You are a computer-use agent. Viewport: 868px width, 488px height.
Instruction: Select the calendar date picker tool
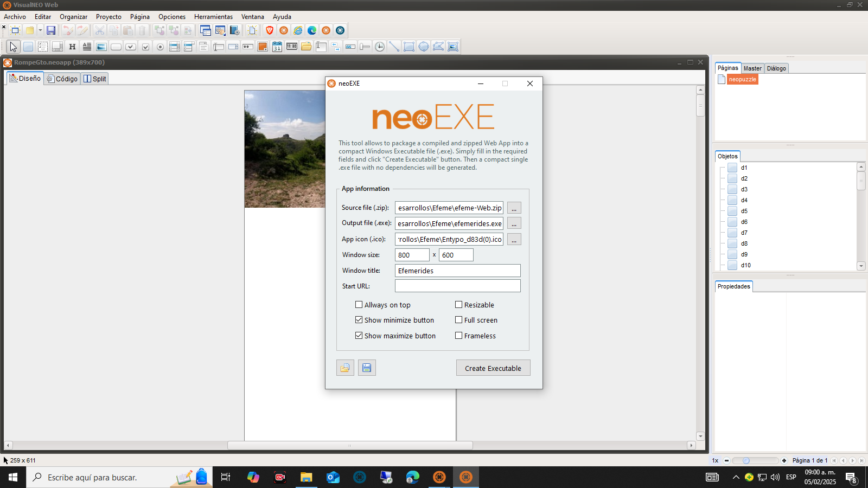[277, 47]
